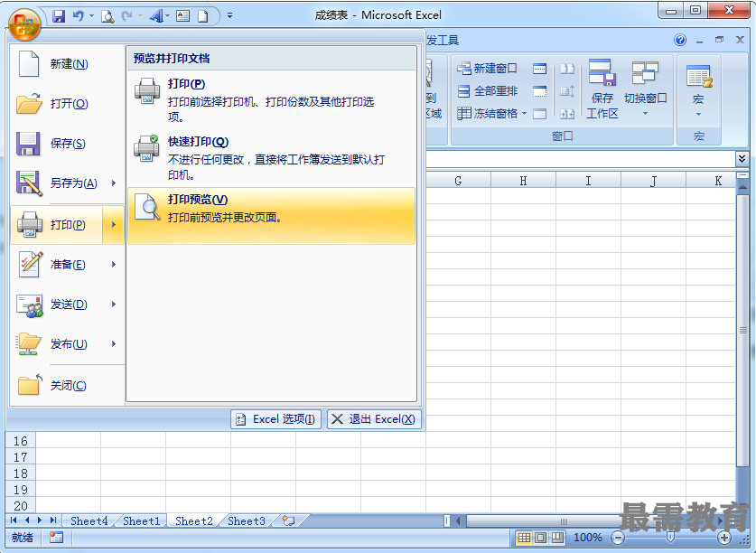Expand the Publish submenu arrow
The width and height of the screenshot is (756, 553).
tap(114, 344)
